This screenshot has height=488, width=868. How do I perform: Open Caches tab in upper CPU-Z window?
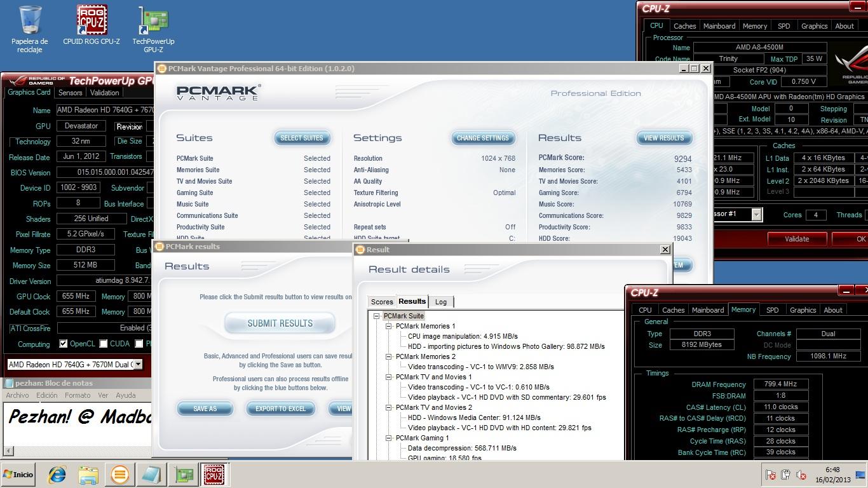tap(684, 26)
